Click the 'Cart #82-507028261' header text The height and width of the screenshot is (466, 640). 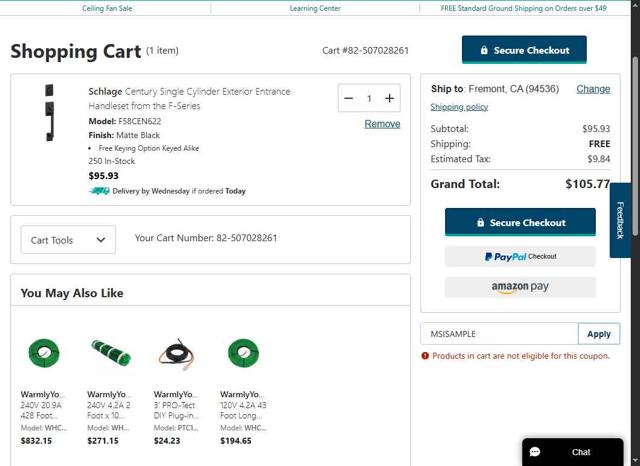tap(365, 51)
